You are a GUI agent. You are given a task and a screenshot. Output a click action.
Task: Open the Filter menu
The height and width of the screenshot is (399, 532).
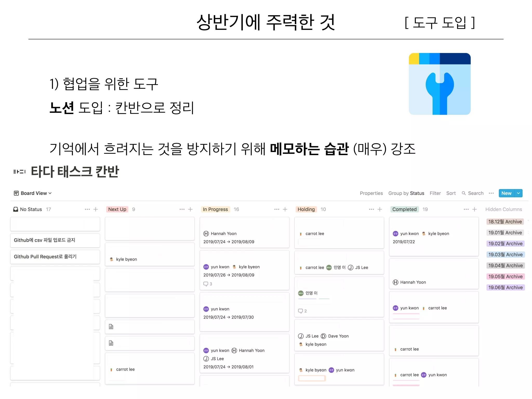(435, 193)
